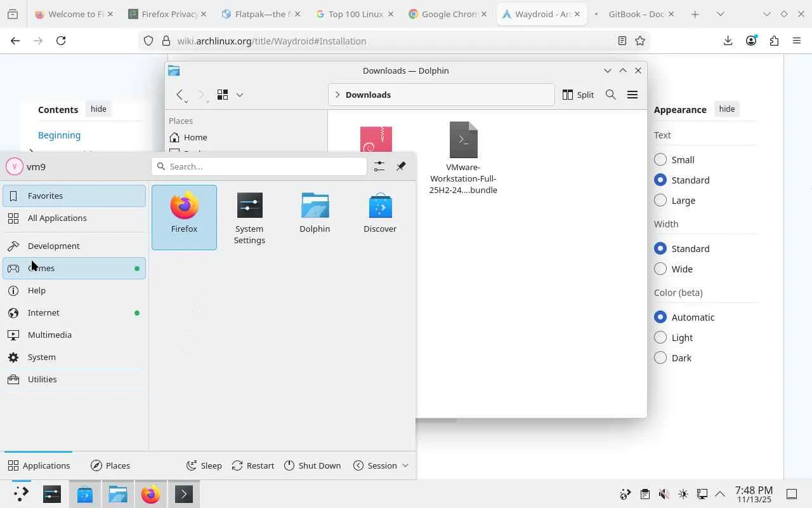812x508 pixels.
Task: Click the Firefox address bar URL
Action: pos(272,41)
